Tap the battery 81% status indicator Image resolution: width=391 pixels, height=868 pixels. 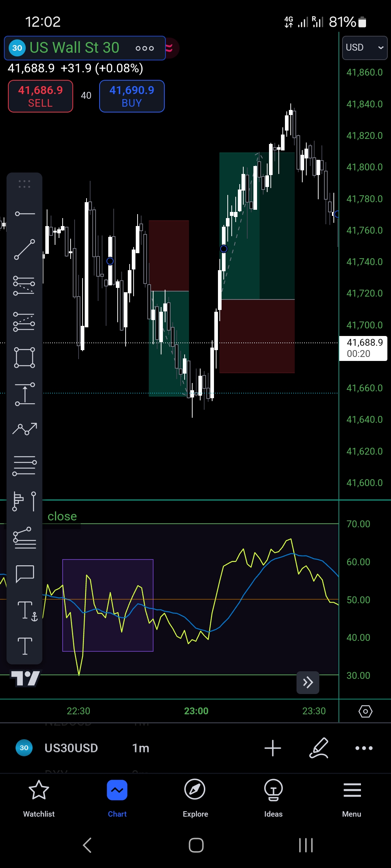(x=348, y=22)
